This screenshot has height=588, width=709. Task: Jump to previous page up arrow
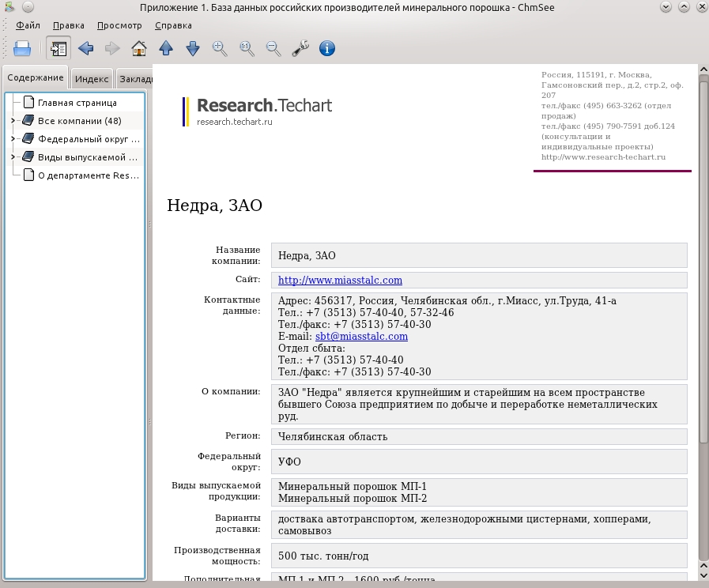(x=166, y=48)
